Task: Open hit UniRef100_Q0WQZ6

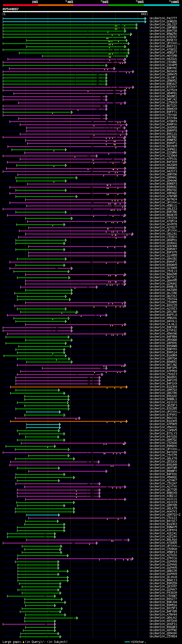Action: click(163, 22)
